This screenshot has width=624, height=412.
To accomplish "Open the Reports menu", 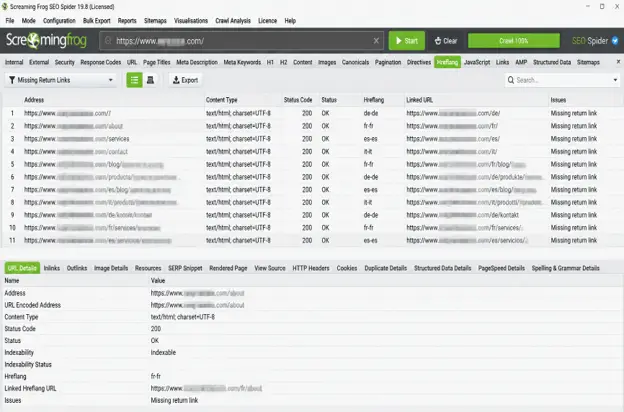I will click(x=127, y=21).
